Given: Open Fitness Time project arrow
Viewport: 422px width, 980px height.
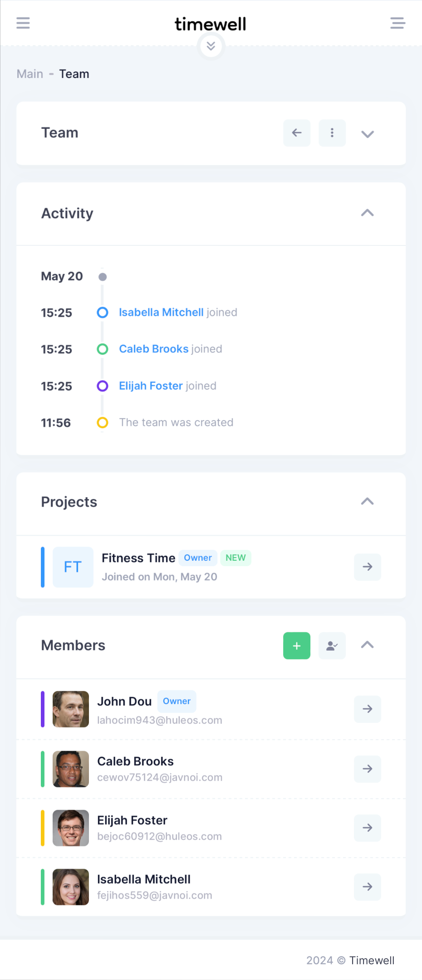Looking at the screenshot, I should pyautogui.click(x=368, y=567).
